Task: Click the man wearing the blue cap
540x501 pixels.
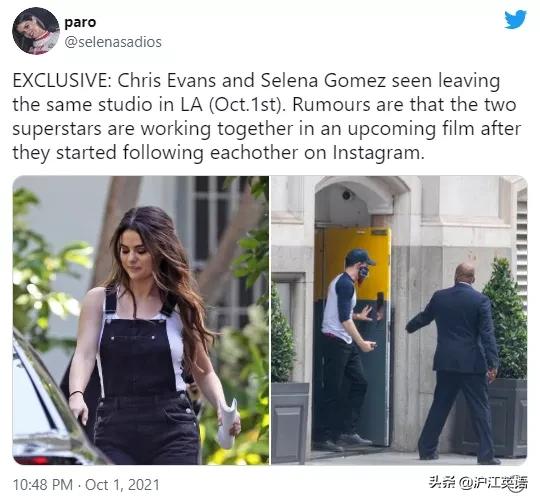Action: [348, 346]
